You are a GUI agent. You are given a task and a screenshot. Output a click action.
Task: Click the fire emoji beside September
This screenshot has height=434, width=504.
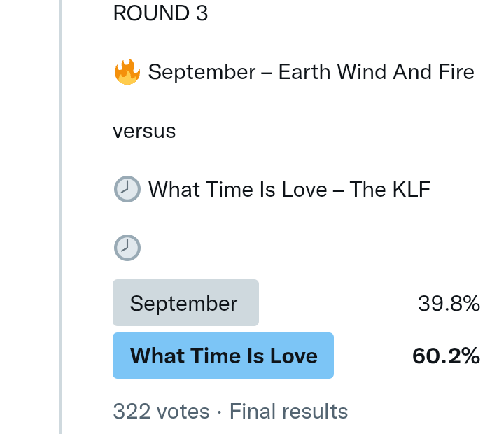pos(127,72)
